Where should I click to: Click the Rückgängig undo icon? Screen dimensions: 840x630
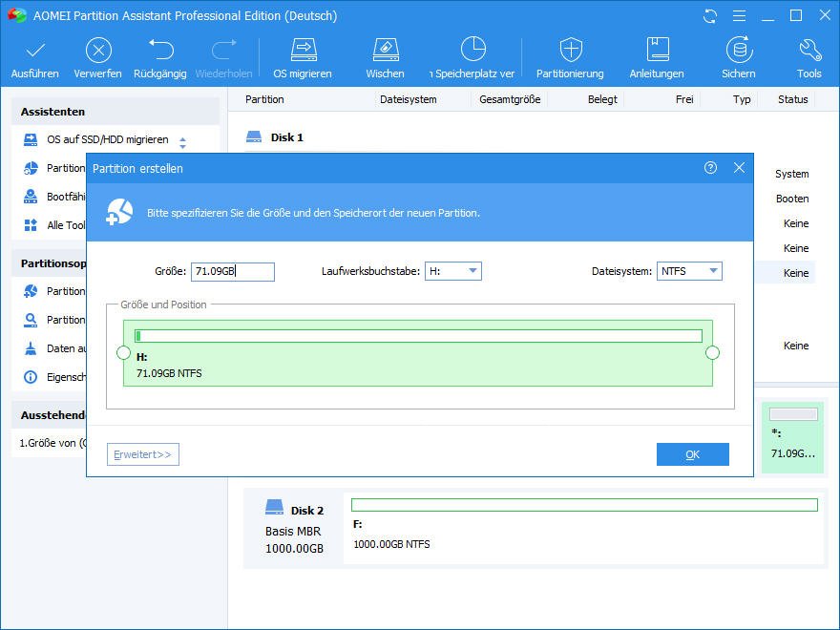[160, 50]
